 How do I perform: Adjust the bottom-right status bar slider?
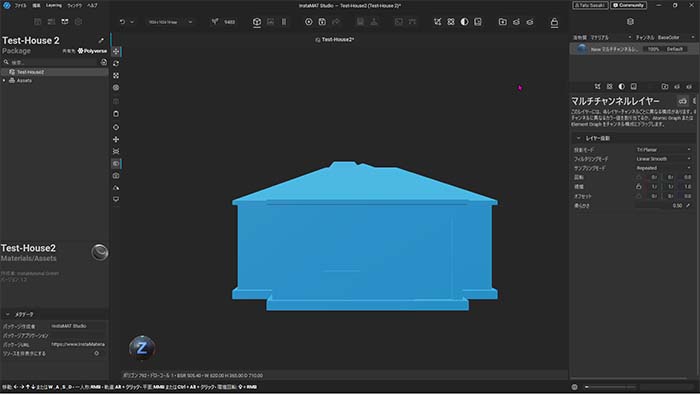coord(610,387)
